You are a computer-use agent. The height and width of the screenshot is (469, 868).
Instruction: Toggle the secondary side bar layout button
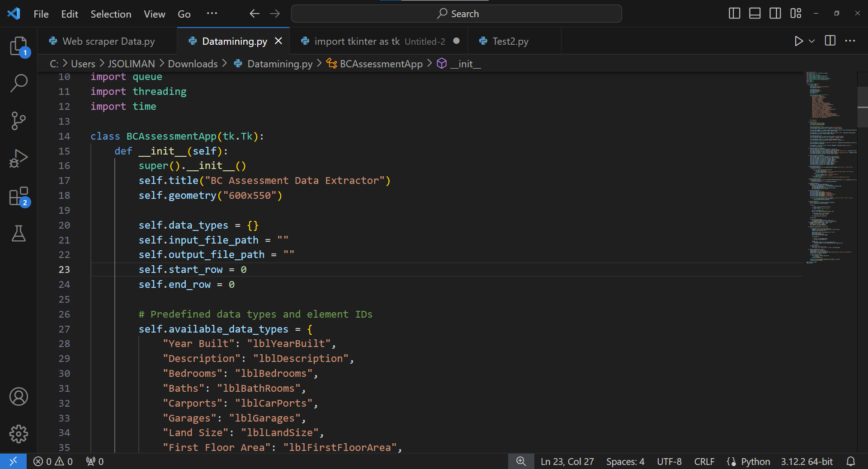775,14
